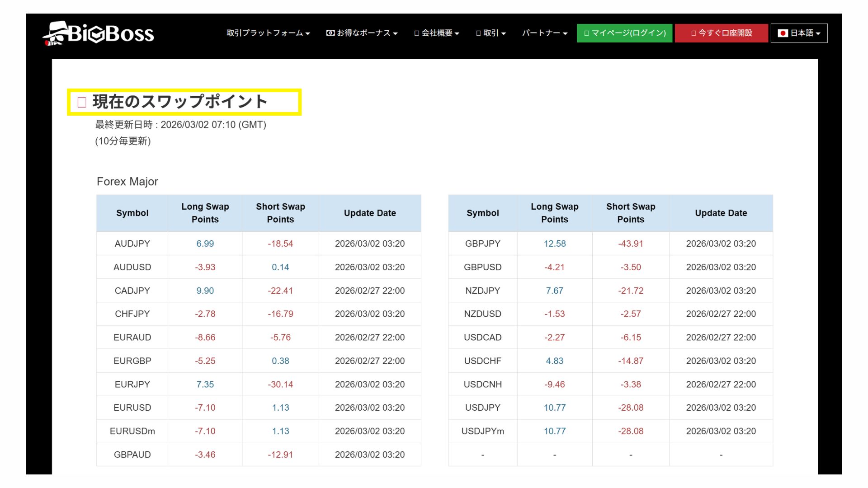Screen dimensions: 868x488
Task: Select the USDJPY long swap value 10.77
Action: tap(555, 408)
